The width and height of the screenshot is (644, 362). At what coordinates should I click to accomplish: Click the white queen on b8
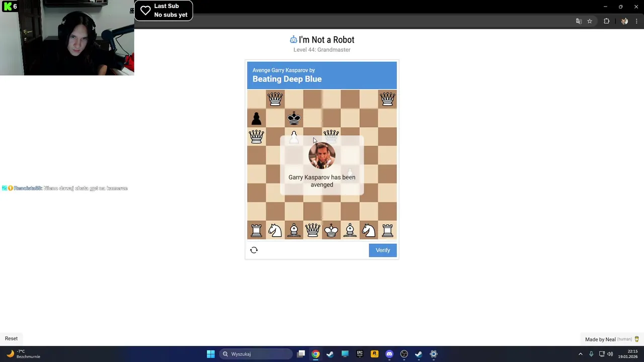(x=275, y=99)
